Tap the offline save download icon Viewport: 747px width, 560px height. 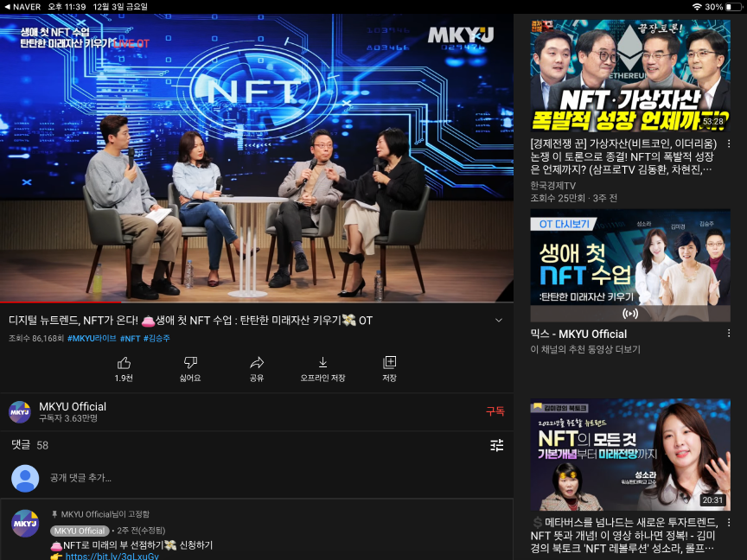(322, 363)
